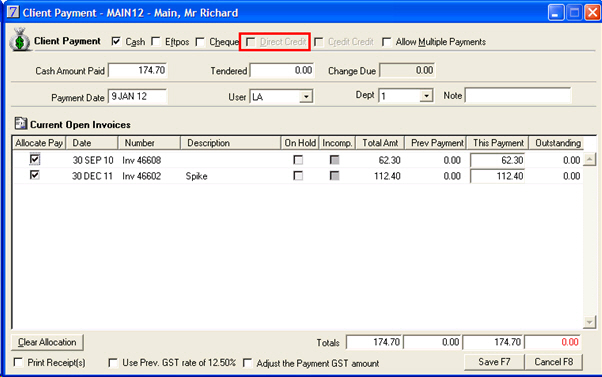Click the 62.30 Total Amt cell
The image size is (602, 377).
[389, 160]
